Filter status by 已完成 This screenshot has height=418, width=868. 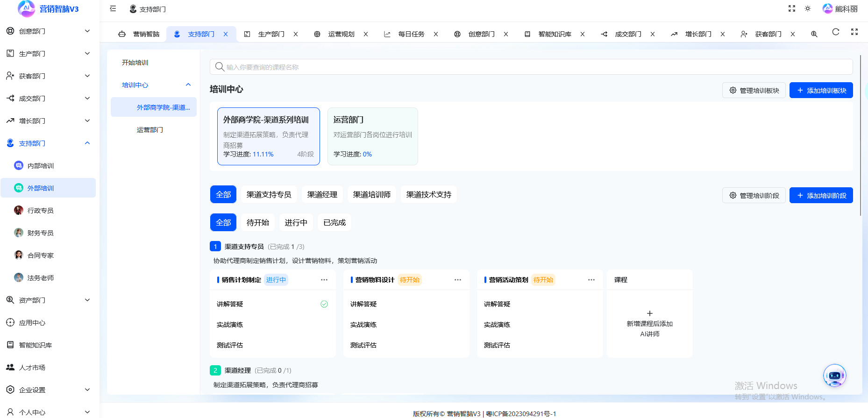(334, 222)
